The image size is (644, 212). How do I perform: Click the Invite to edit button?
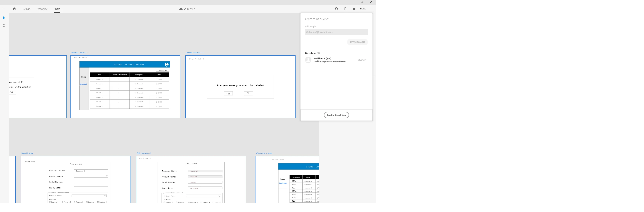(x=357, y=42)
